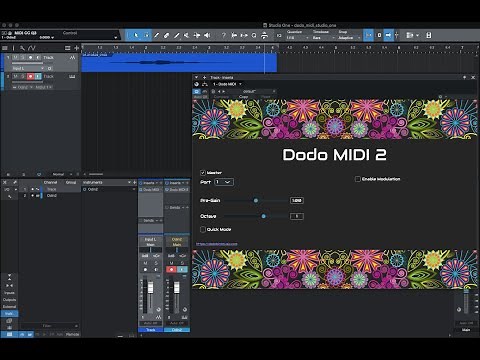Click the question mark help icon
The image size is (480, 360).
coord(224,35)
